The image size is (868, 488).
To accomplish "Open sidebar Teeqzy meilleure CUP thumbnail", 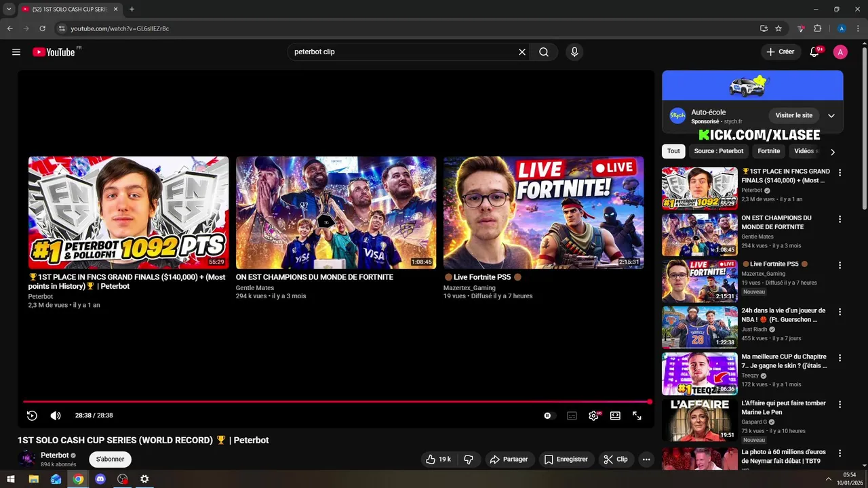I will (699, 373).
